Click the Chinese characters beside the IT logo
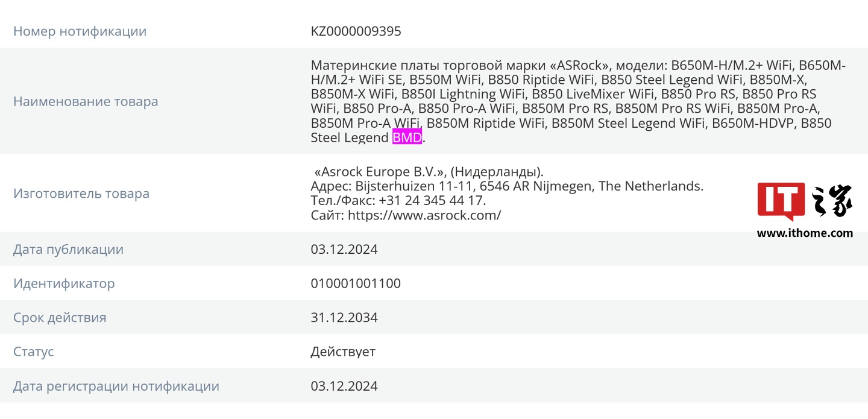 click(x=832, y=201)
